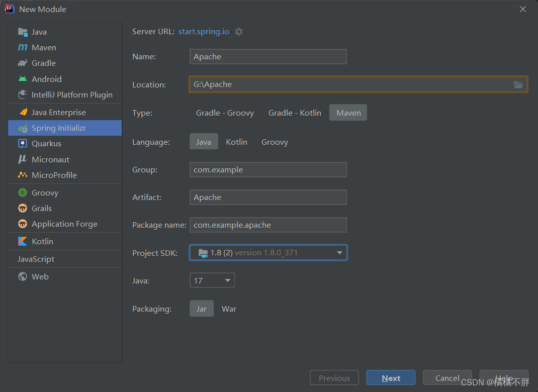This screenshot has height=392, width=538.
Task: Click the Spring Initializr leaf icon
Action: tap(23, 128)
